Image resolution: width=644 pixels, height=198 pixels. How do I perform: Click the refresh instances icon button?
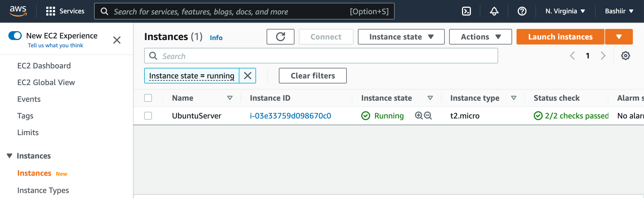click(280, 37)
